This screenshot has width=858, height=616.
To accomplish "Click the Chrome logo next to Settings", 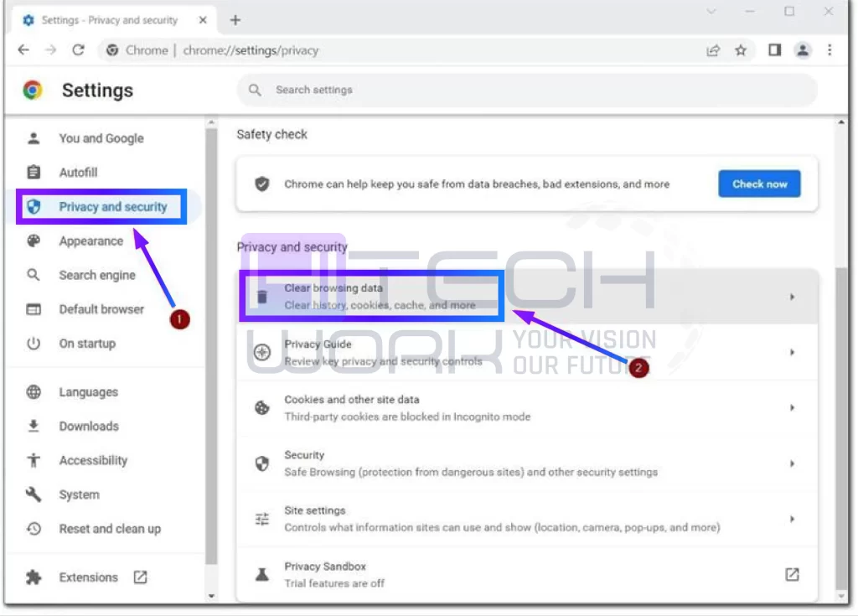I will (33, 90).
